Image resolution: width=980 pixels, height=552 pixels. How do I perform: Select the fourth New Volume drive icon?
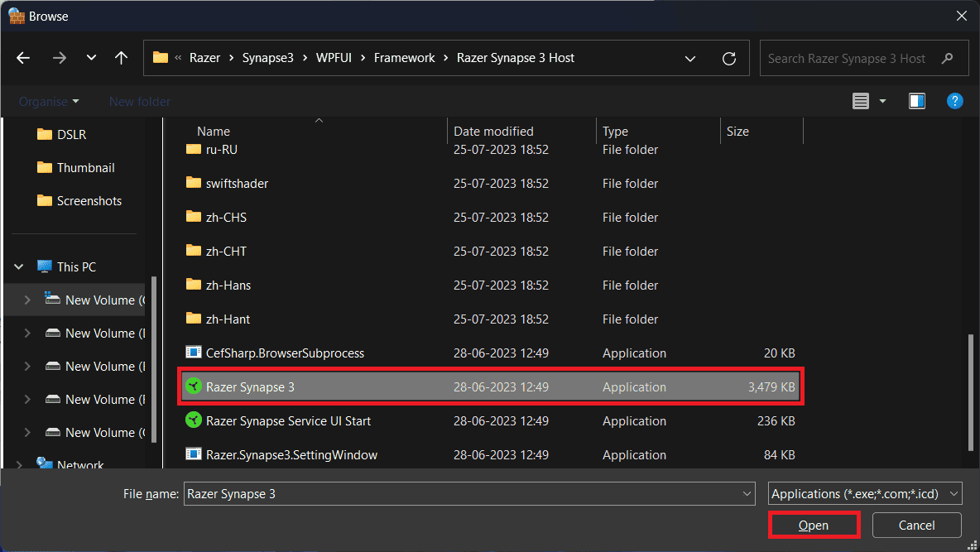[53, 400]
